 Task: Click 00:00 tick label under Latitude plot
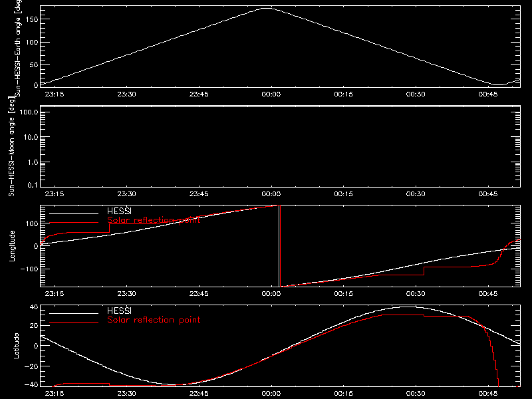271,394
